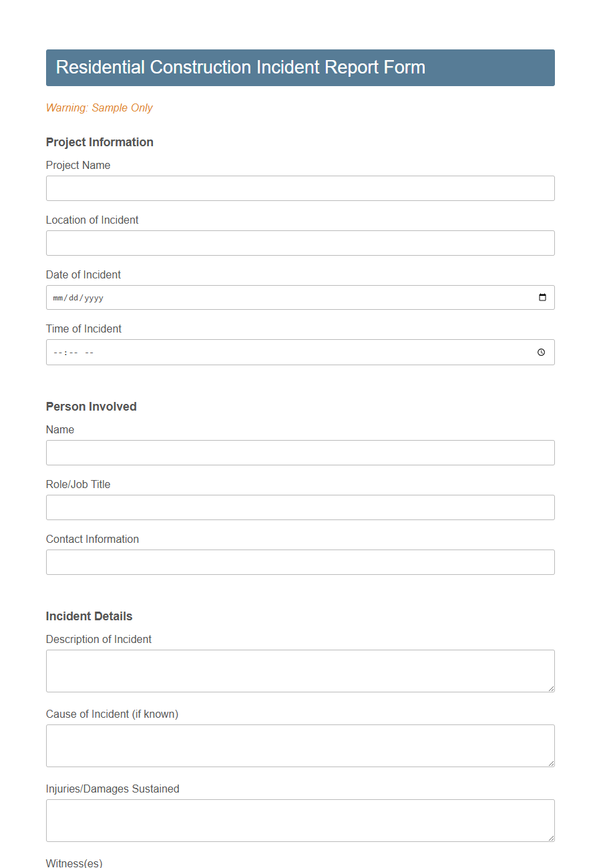601x868 pixels.
Task: Click the resize handle on Injuries/Damages Sustained
Action: click(550, 838)
